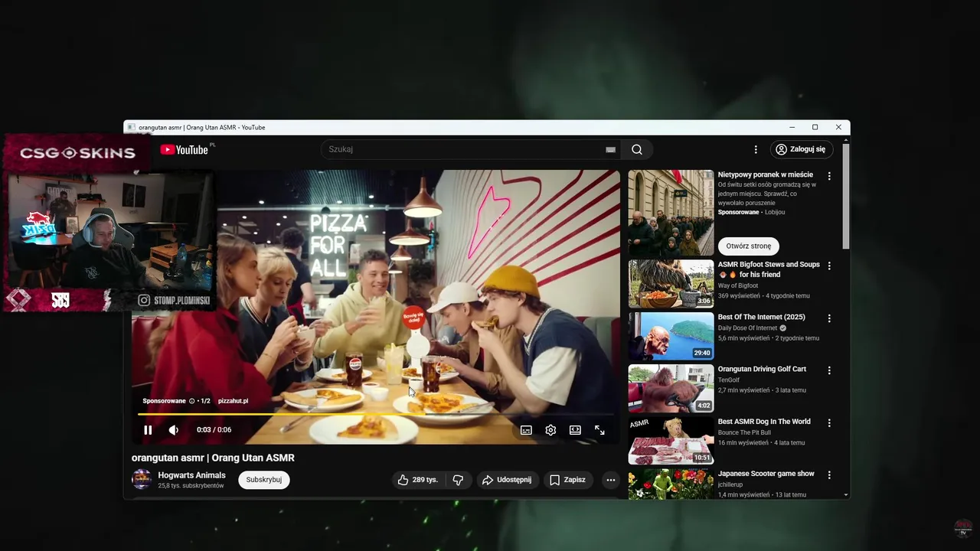Click the Sponsorowane info icon
Viewport: 980px width, 551px height.
click(191, 401)
